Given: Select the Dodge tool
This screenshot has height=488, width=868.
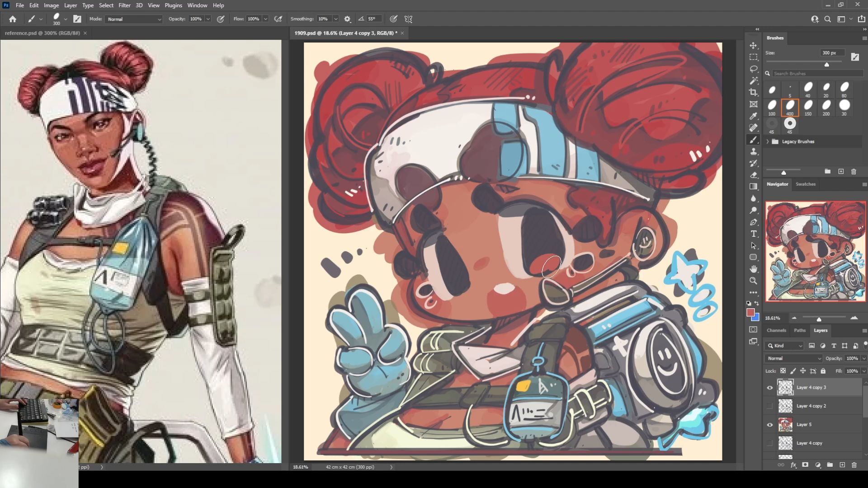Looking at the screenshot, I should click(x=753, y=211).
